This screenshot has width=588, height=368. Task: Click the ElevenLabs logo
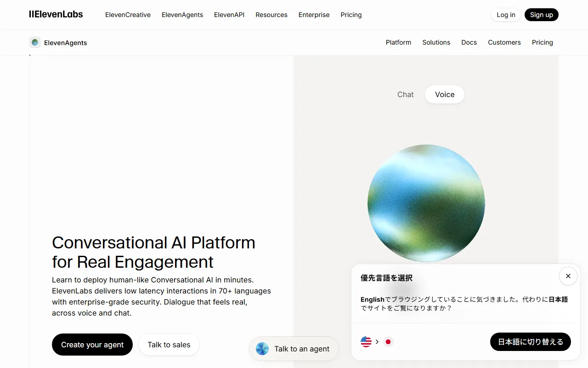[56, 14]
